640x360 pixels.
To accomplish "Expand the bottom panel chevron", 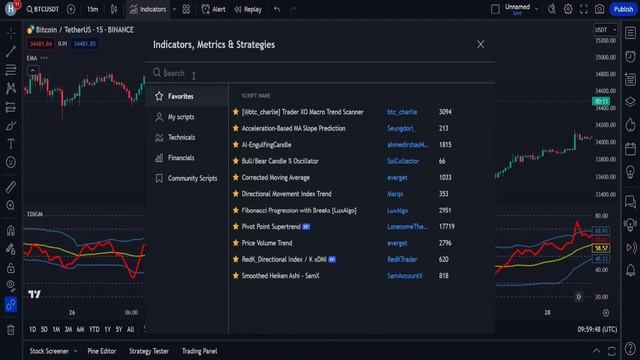I will [x=596, y=351].
